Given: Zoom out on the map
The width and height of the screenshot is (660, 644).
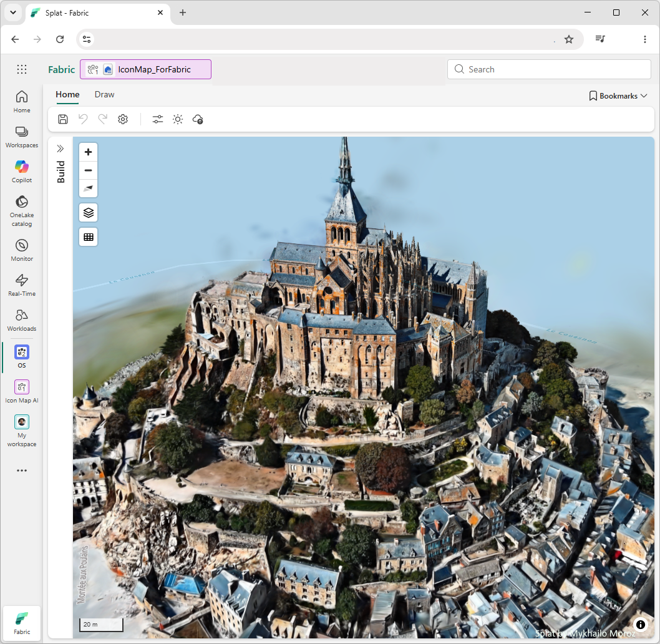Looking at the screenshot, I should pyautogui.click(x=89, y=170).
